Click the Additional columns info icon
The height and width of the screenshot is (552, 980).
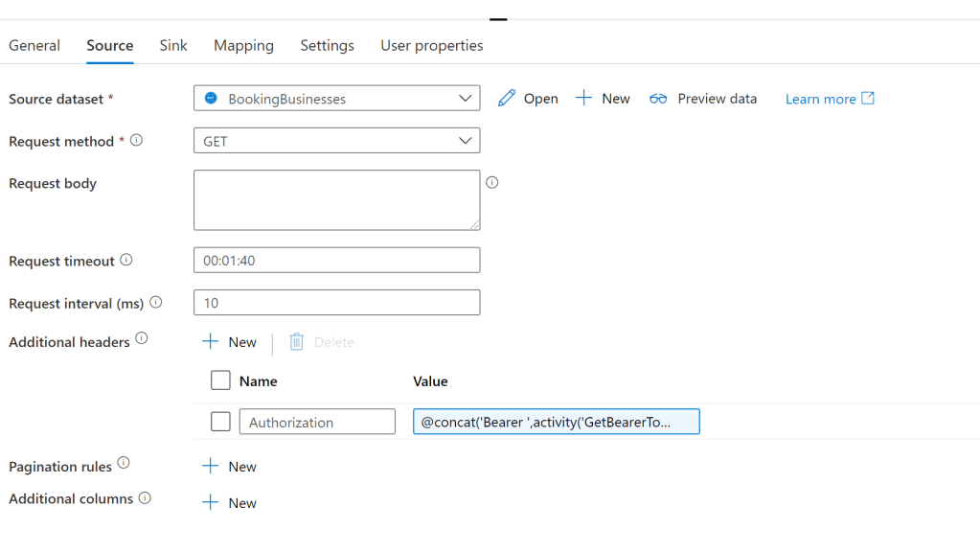click(145, 497)
